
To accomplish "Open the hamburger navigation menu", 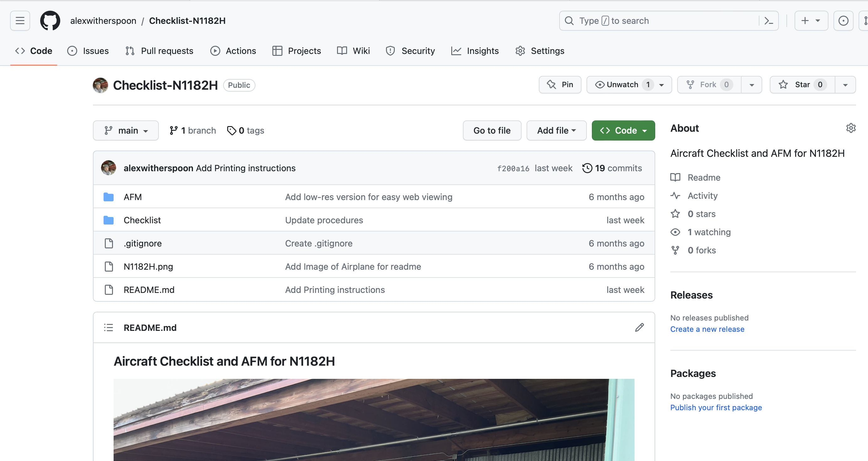I will click(20, 21).
